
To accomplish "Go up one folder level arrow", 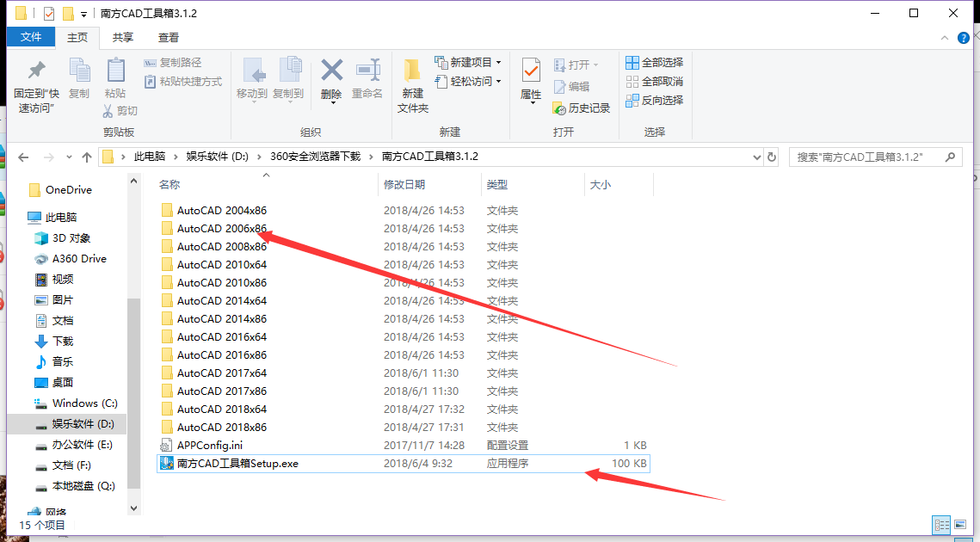I will [x=87, y=157].
